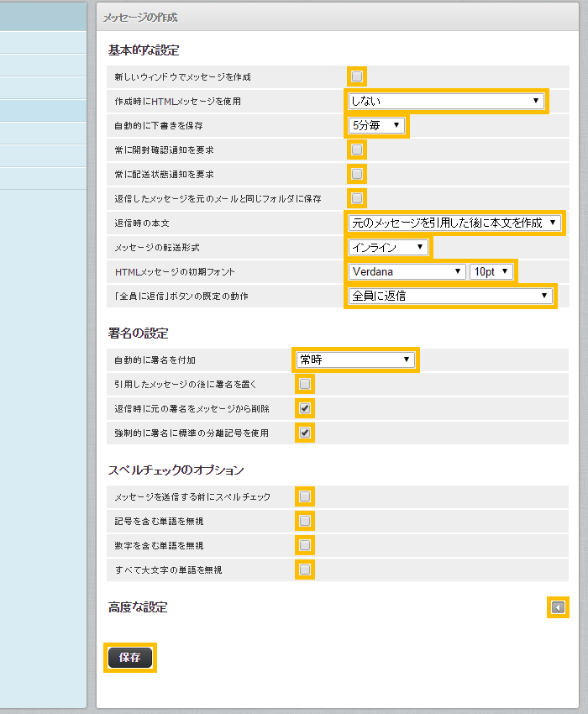Viewport: 588px width, 714px height.
Task: Open the 作成時にHTMLメッセージを使用 dropdown
Action: coord(446,101)
